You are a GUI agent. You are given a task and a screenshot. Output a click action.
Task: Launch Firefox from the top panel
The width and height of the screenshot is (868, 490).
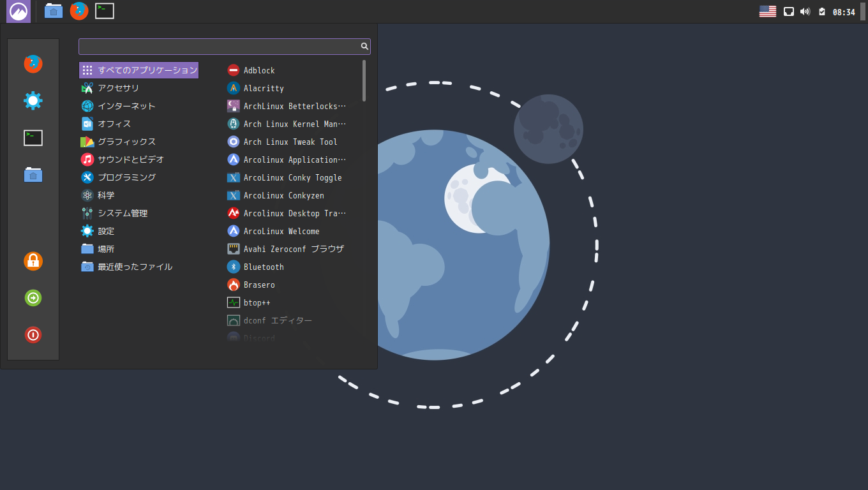79,11
